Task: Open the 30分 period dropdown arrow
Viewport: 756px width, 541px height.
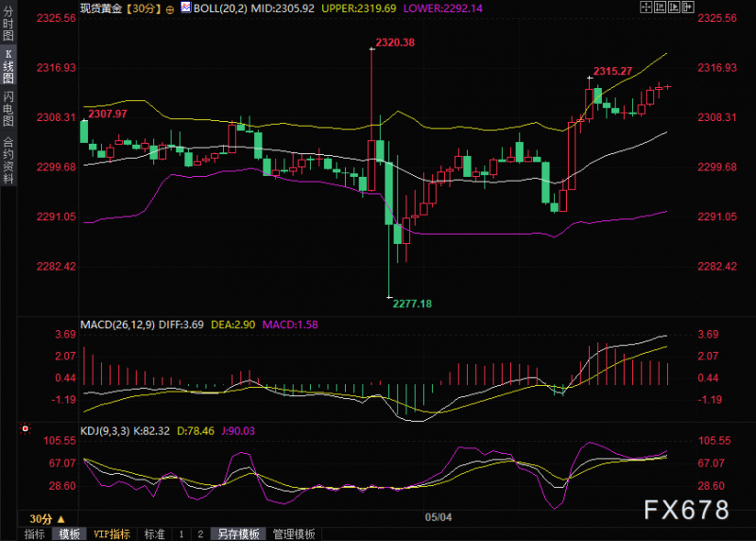Action: (61, 519)
